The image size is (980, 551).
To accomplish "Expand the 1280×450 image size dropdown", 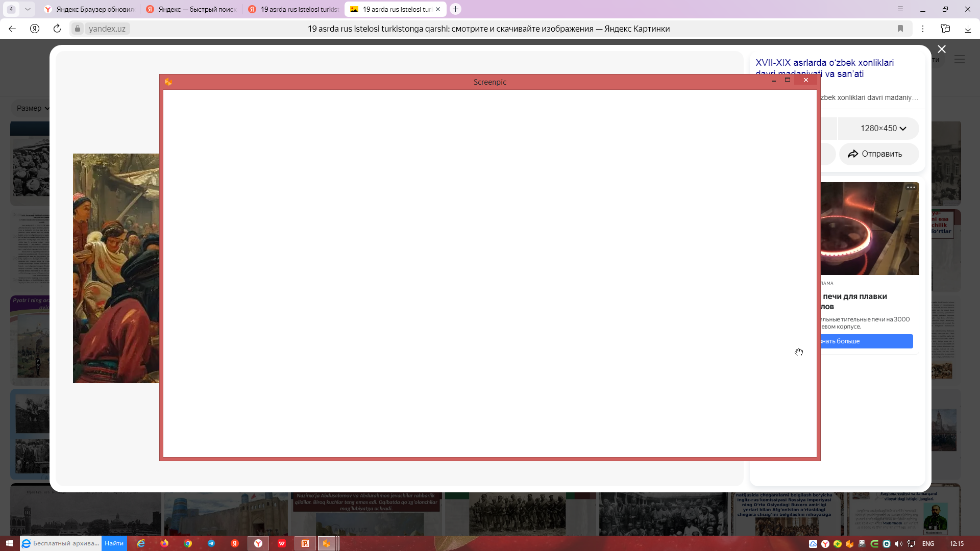I will point(883,129).
